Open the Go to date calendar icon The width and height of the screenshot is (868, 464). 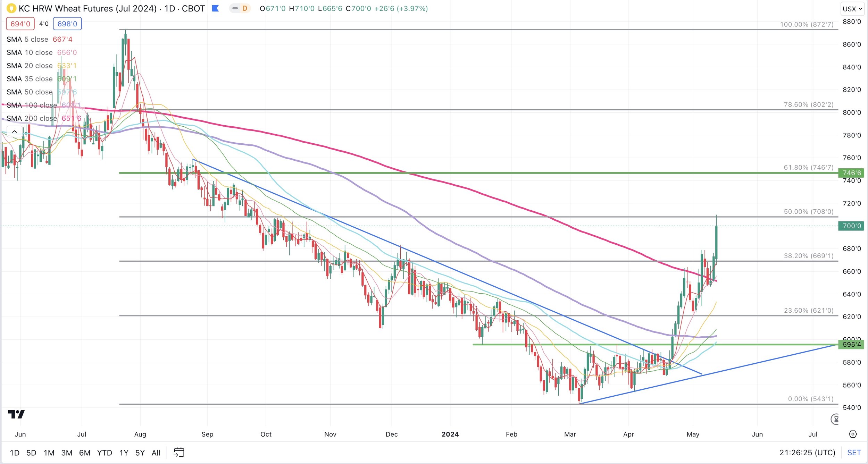click(x=179, y=453)
